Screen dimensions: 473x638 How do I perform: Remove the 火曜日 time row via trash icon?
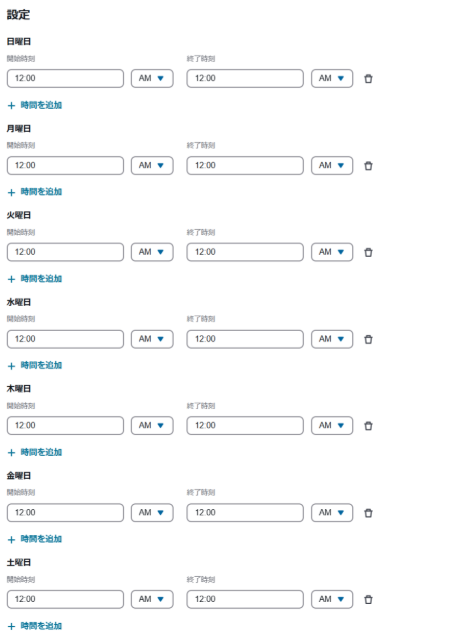(x=368, y=252)
